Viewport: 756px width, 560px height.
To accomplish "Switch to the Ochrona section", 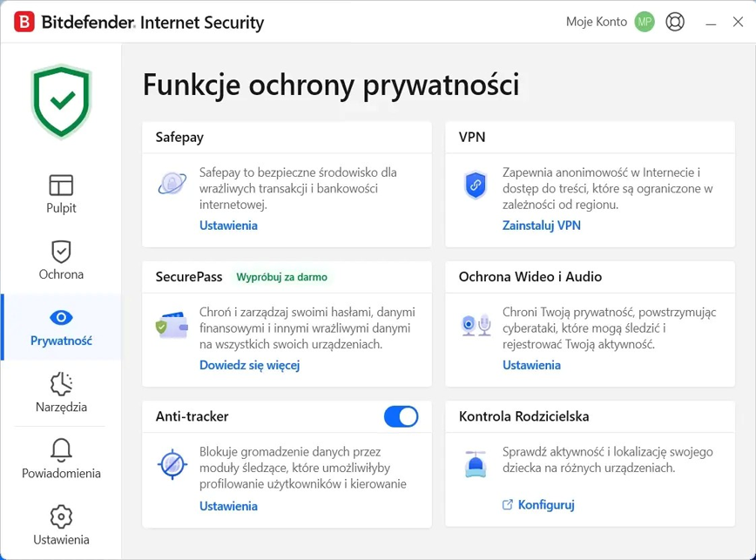I will point(61,260).
